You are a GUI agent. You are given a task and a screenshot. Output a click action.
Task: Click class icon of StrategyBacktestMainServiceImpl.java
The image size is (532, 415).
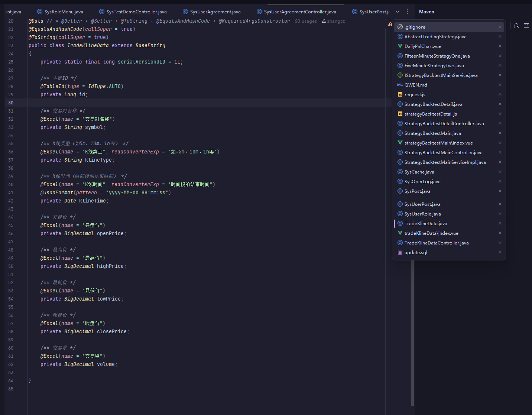pos(400,162)
